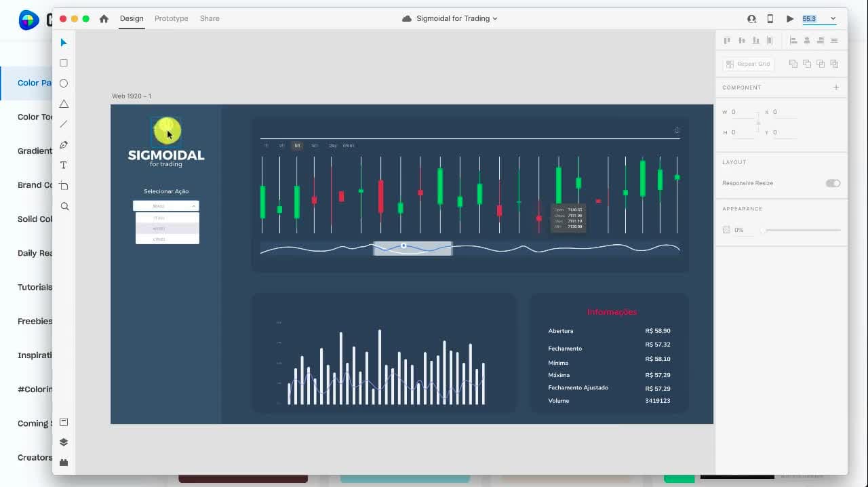Apply the Intersect boolean operation
Image resolution: width=868 pixels, height=487 pixels.
821,64
